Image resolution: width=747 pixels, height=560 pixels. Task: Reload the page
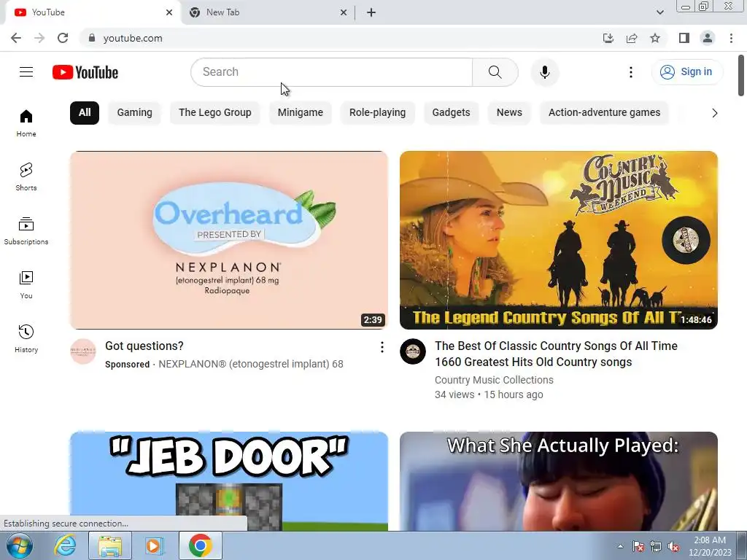click(x=63, y=38)
